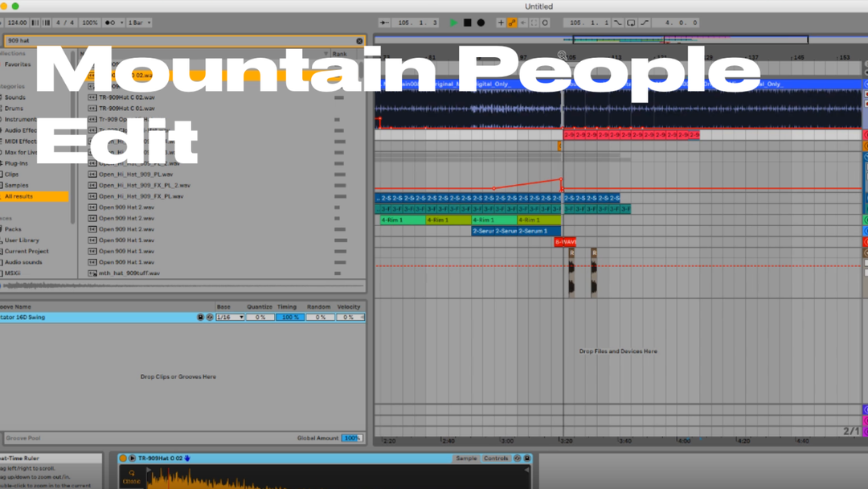Open the Rank column header dropdown arrow

click(357, 54)
